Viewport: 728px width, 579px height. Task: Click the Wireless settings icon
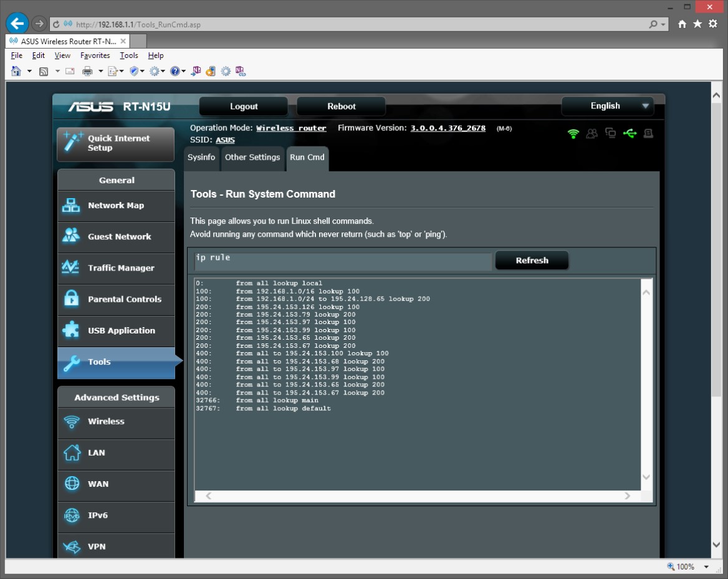(72, 422)
